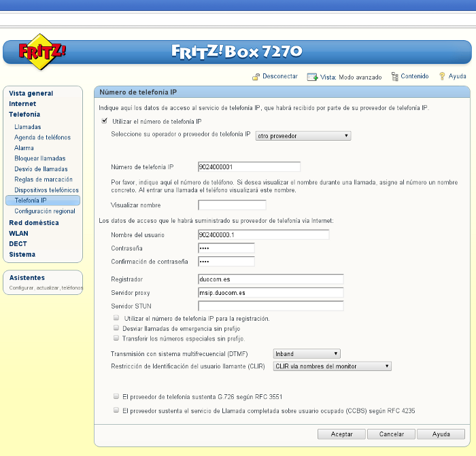
Task: Click the Servidor STUN field
Action: click(271, 306)
